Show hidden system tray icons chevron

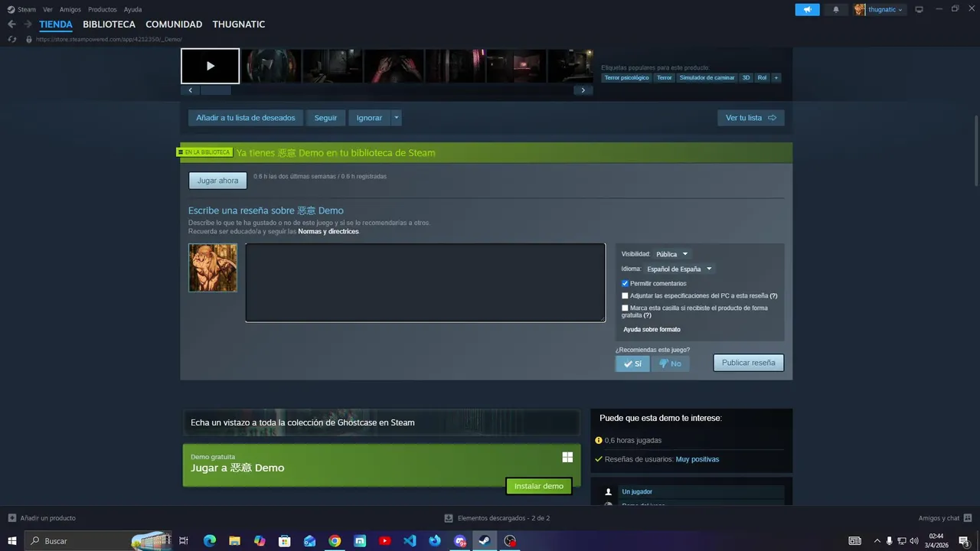(x=877, y=541)
